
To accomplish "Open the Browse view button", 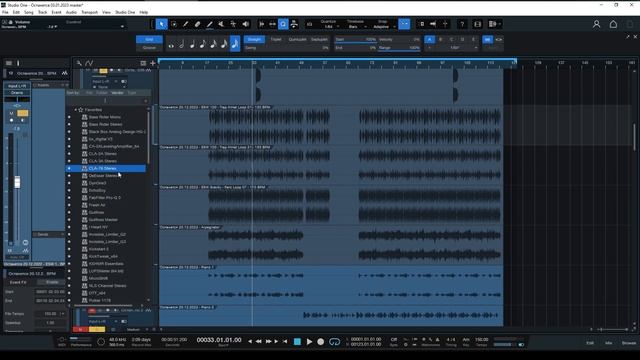I will coord(629,343).
